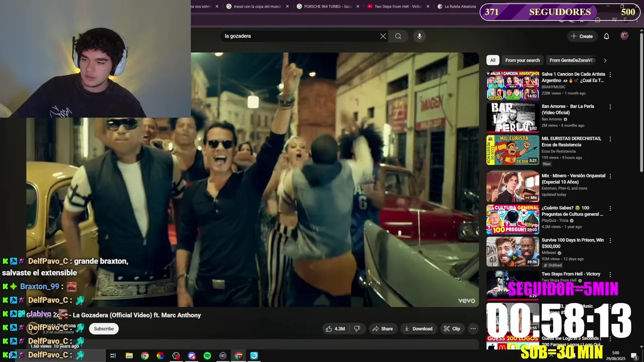Open Survive 100 Days In Prison thumbnail
Image resolution: width=644 pixels, height=362 pixels.
513,251
